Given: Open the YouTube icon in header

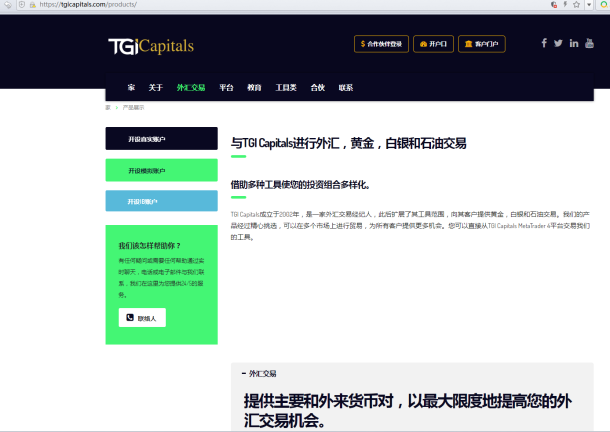Looking at the screenshot, I should coord(589,43).
